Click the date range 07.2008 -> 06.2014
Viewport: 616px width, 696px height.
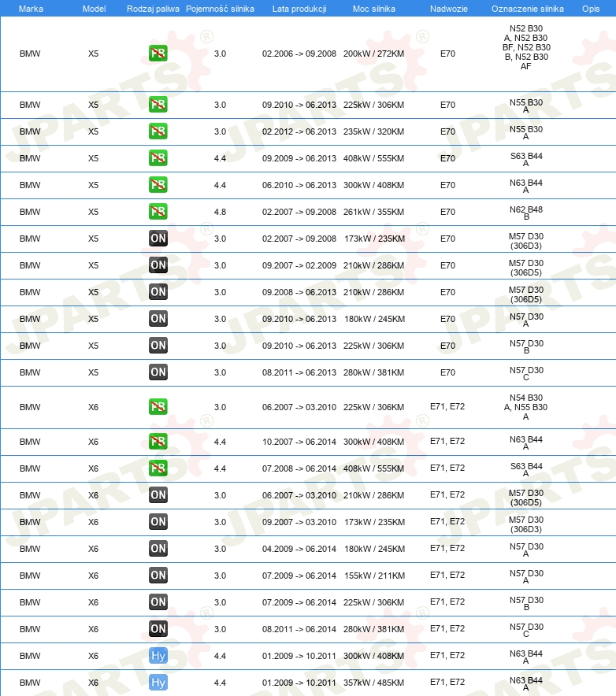click(x=299, y=468)
